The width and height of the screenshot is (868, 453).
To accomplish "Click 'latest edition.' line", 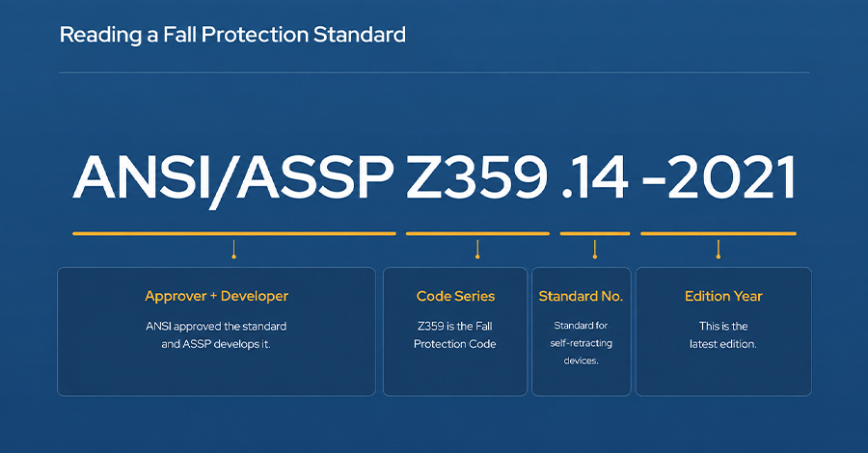I will 723,344.
